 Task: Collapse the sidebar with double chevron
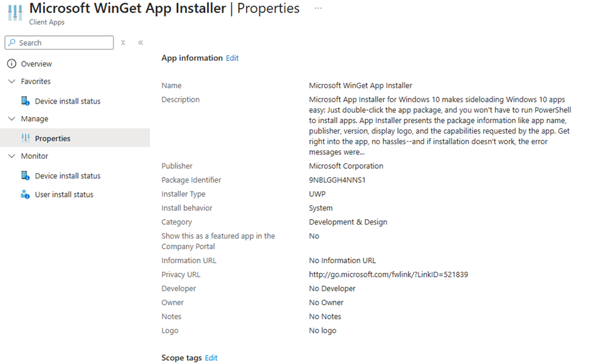click(x=141, y=43)
